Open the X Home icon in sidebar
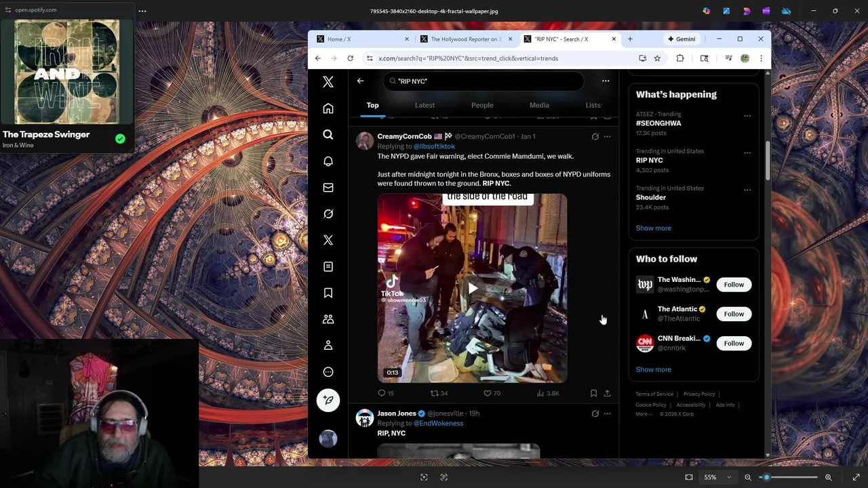The height and width of the screenshot is (488, 868). (x=328, y=108)
